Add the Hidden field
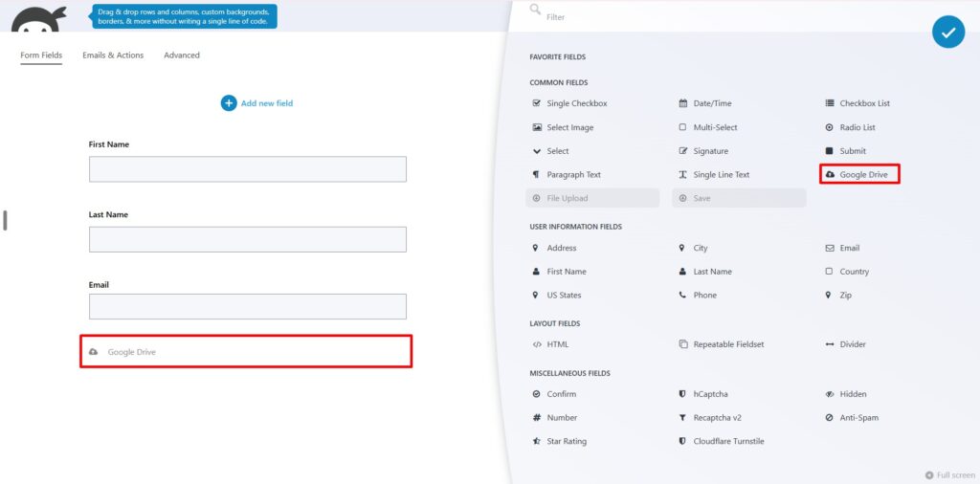This screenshot has width=980, height=484. pos(846,394)
